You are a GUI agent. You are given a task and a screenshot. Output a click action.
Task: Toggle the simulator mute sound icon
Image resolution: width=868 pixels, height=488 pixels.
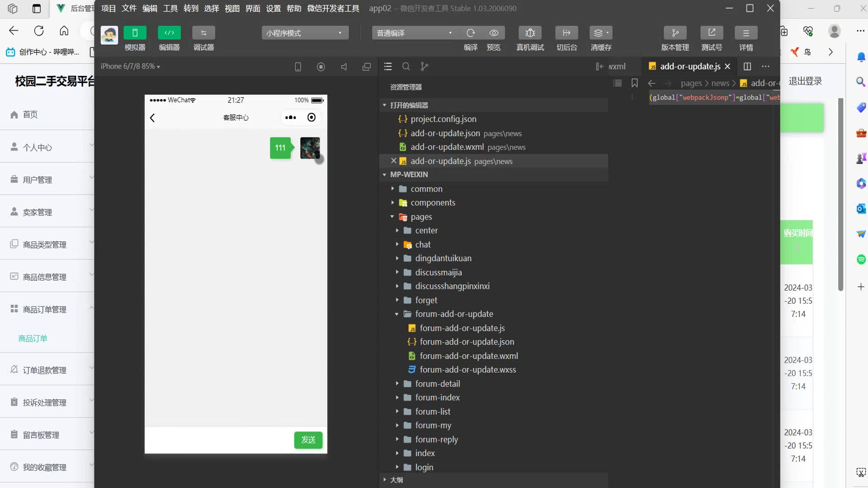(x=344, y=67)
